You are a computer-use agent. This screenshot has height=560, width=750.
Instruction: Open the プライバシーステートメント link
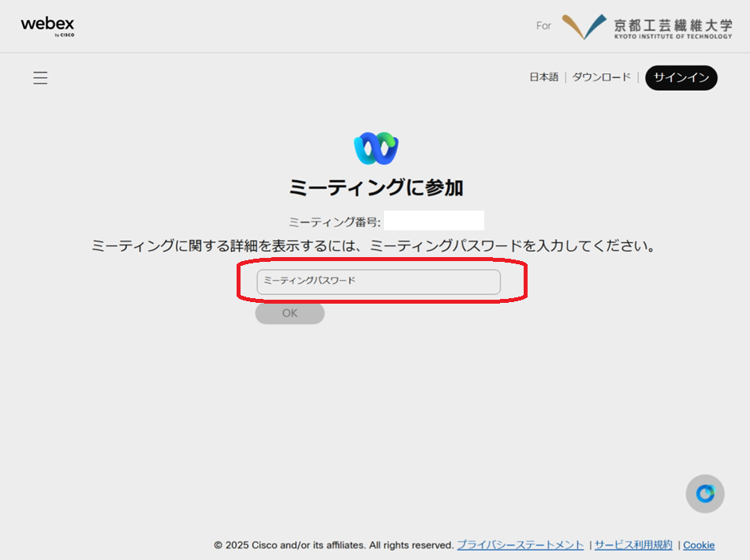point(521,545)
